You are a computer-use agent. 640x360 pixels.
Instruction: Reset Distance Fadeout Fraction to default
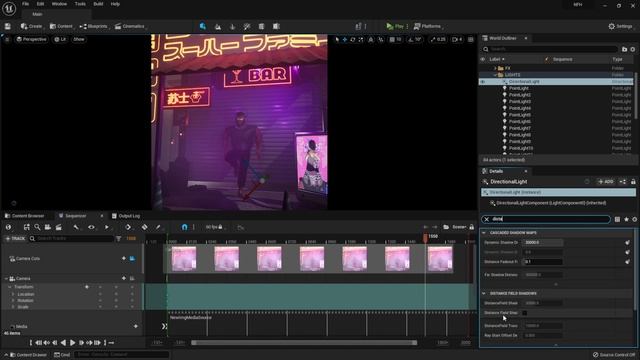[627, 262]
